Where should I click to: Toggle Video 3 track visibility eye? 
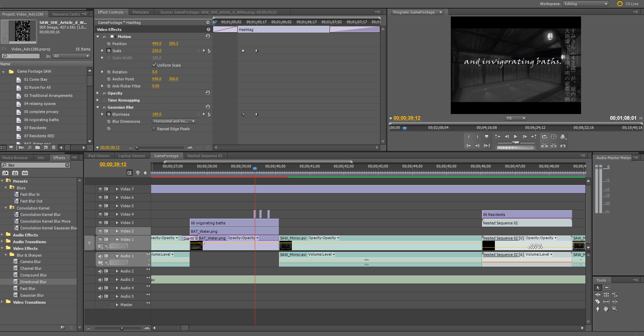pyautogui.click(x=100, y=223)
